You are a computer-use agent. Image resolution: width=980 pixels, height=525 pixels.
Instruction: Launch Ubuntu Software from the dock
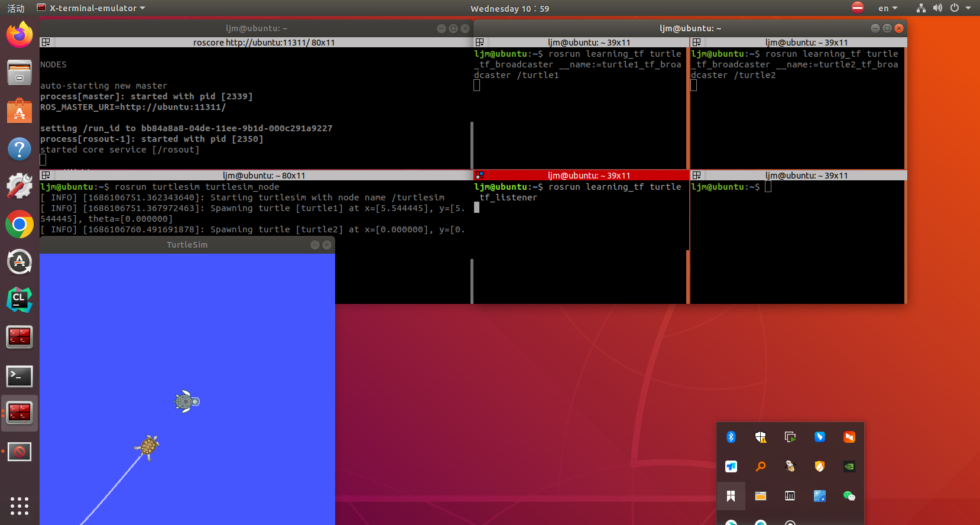click(20, 111)
